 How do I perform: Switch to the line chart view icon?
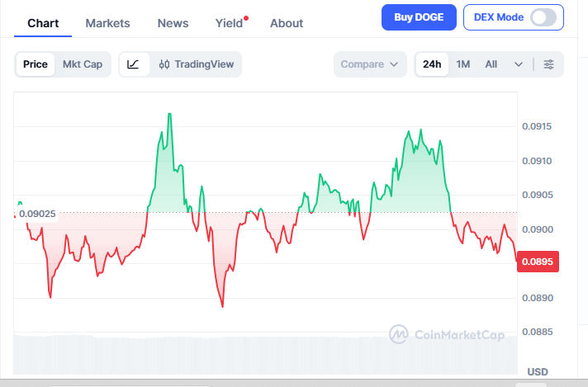pyautogui.click(x=134, y=64)
